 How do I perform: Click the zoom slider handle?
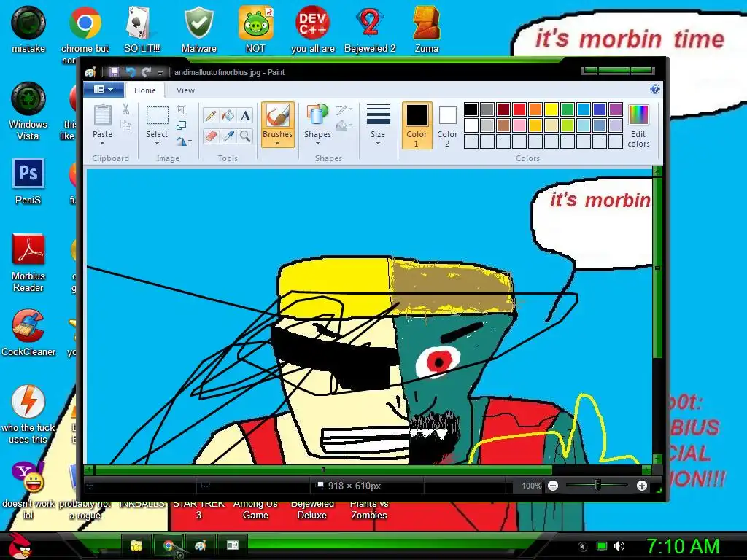597,486
